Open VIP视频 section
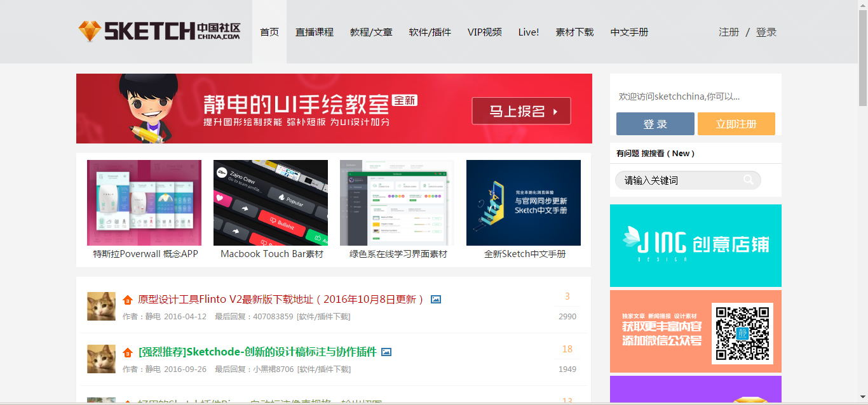The height and width of the screenshot is (405, 868). tap(485, 32)
